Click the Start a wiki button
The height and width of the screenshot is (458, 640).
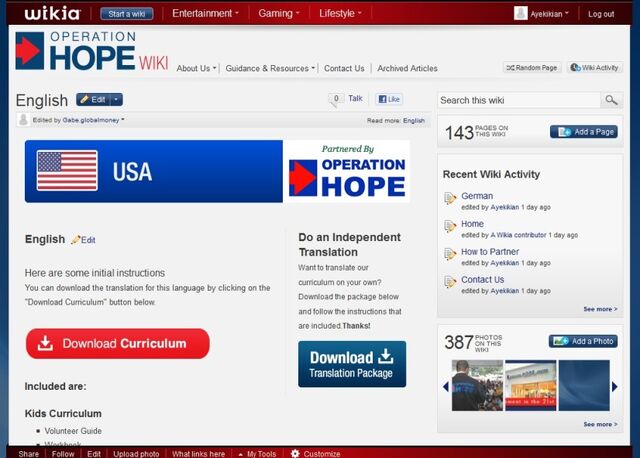coord(127,14)
